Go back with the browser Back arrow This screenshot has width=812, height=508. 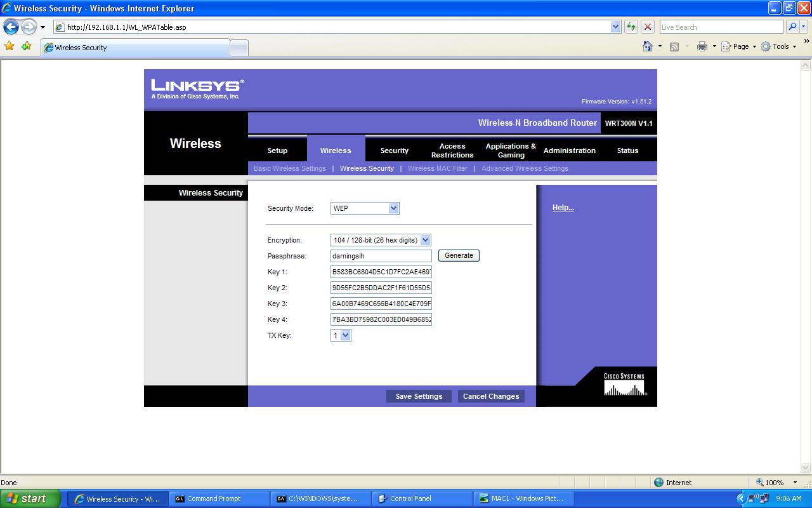click(11, 27)
